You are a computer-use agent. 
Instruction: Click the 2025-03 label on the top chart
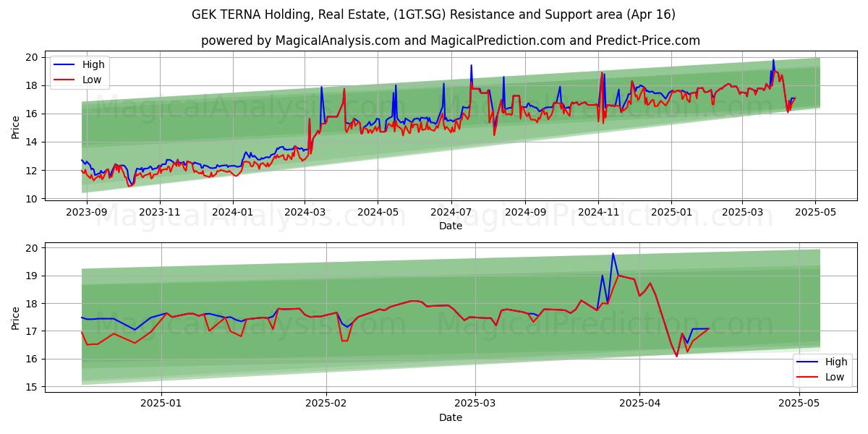click(742, 212)
